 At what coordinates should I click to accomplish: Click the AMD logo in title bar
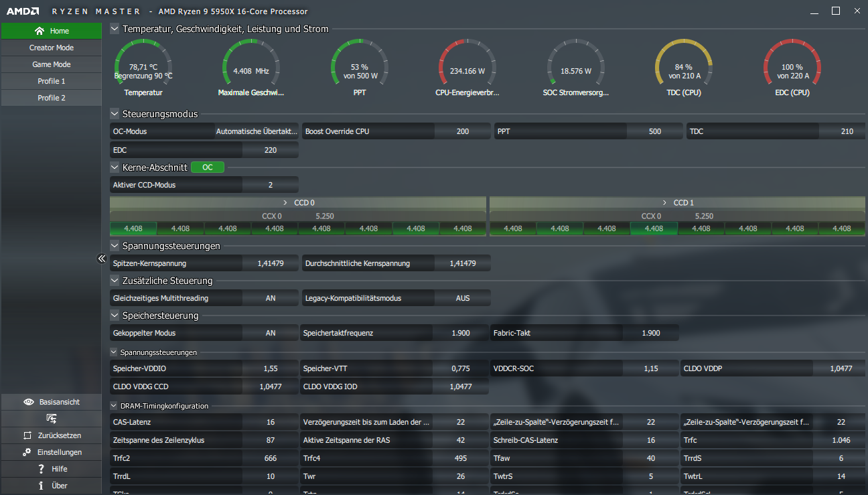coord(22,11)
